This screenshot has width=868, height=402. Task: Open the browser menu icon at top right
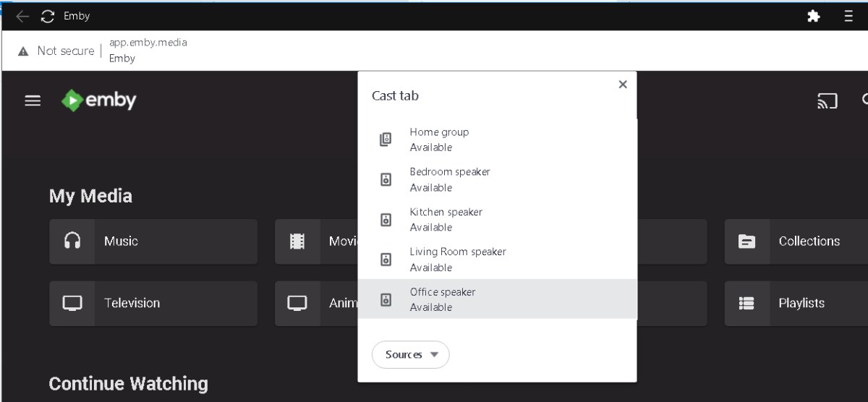point(848,16)
